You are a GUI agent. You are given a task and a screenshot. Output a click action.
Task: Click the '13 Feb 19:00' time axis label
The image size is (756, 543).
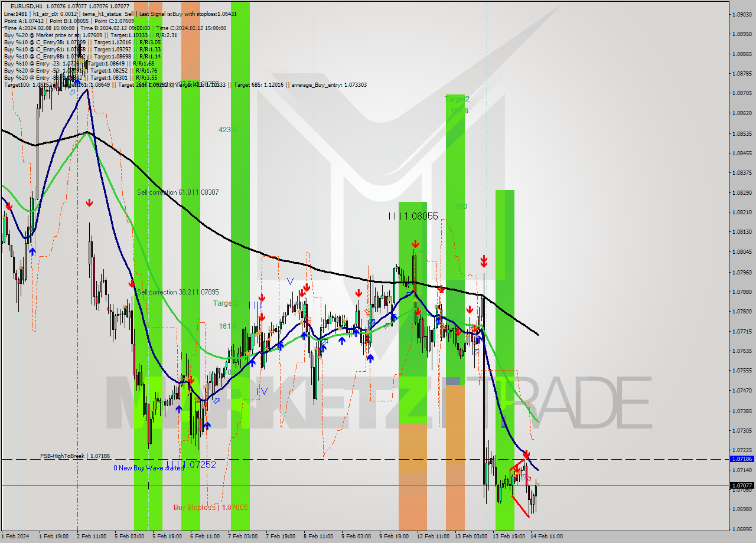[x=509, y=537]
